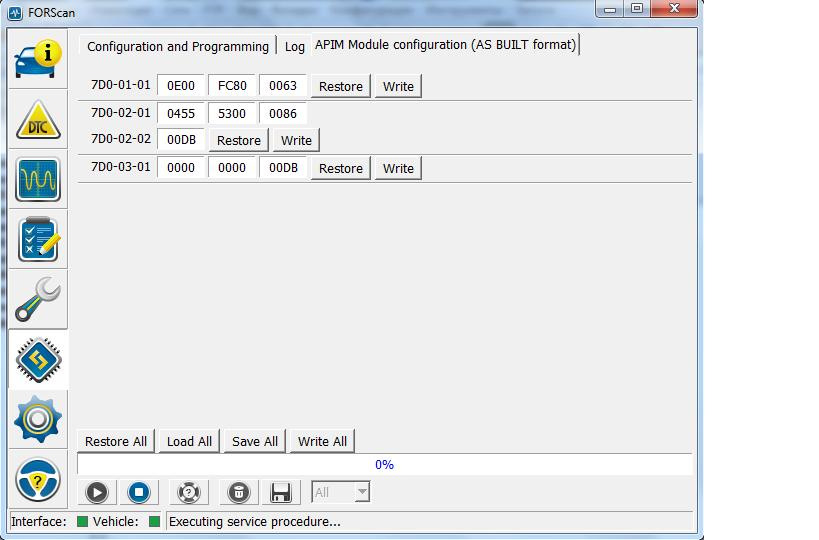Switch to Configuration and Programming tab
Viewport: 819px width, 540px height.
(x=178, y=46)
